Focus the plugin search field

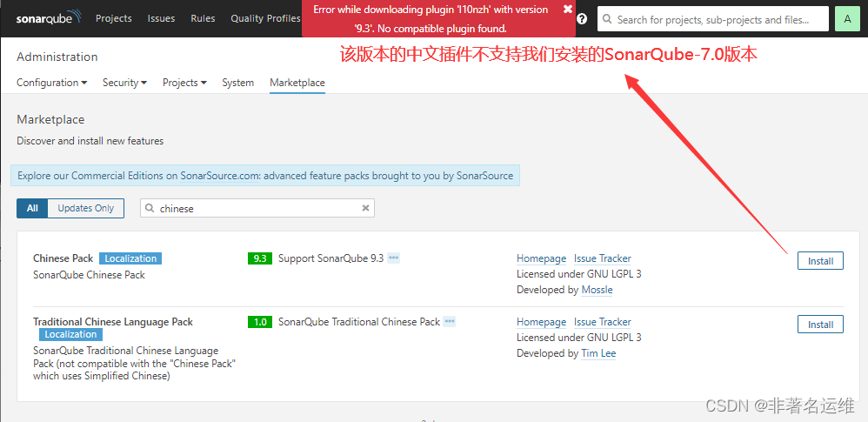[257, 208]
